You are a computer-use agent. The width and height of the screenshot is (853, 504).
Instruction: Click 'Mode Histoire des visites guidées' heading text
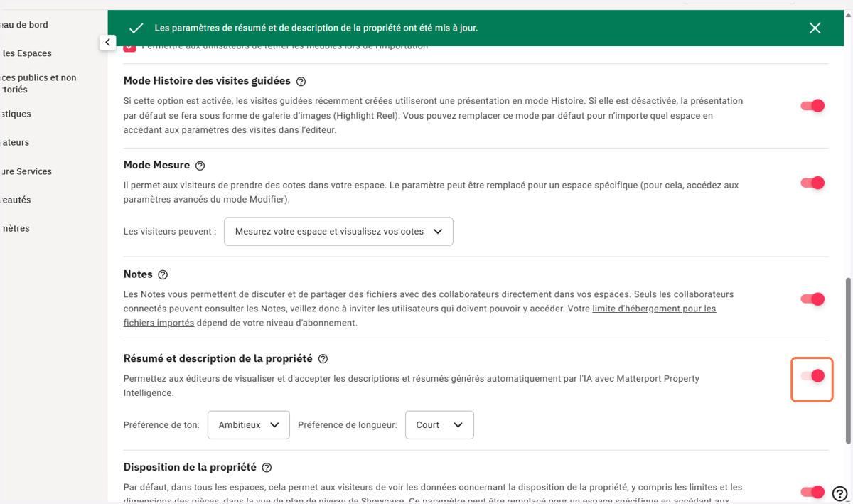pos(207,81)
